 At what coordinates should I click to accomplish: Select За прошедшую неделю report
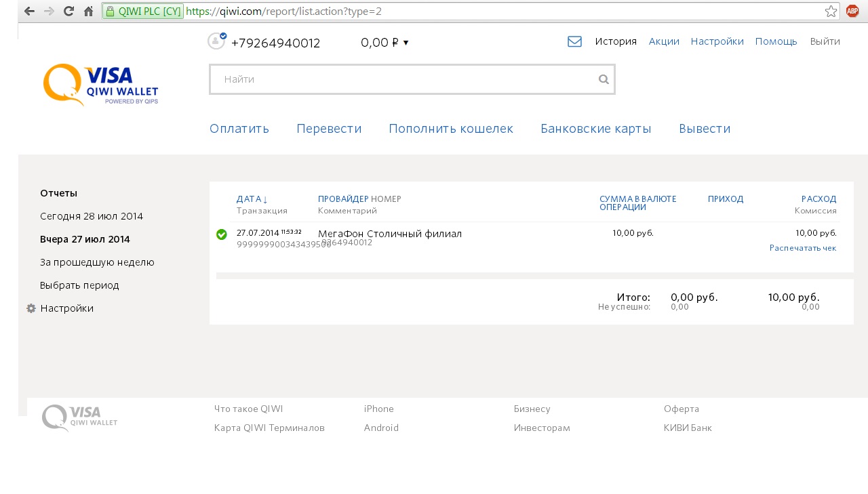97,262
